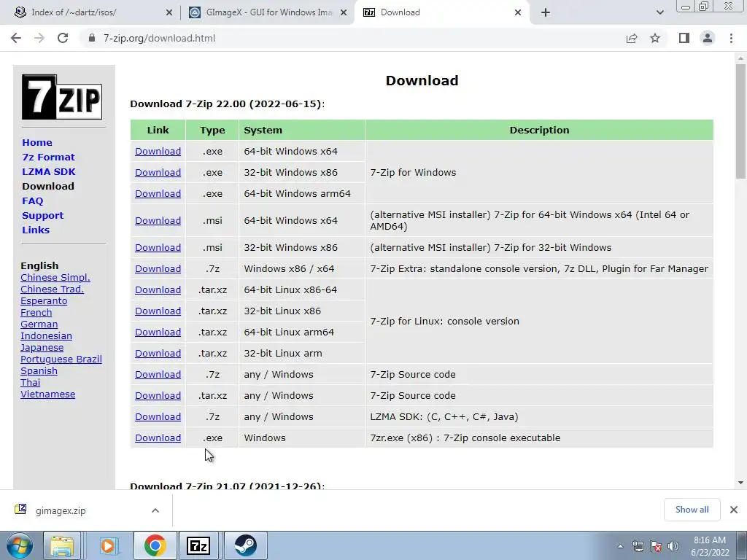This screenshot has width=747, height=560.
Task: Switch language to Esperanto
Action: [44, 301]
